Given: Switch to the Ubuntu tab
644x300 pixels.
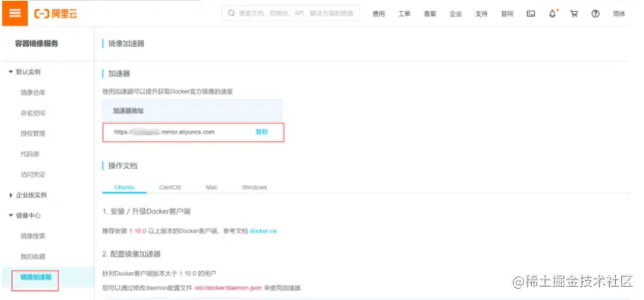Looking at the screenshot, I should pos(124,187).
